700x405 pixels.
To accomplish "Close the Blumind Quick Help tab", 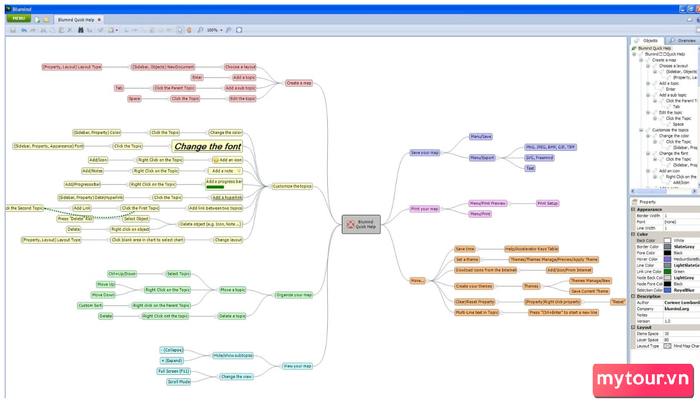I will pyautogui.click(x=100, y=20).
